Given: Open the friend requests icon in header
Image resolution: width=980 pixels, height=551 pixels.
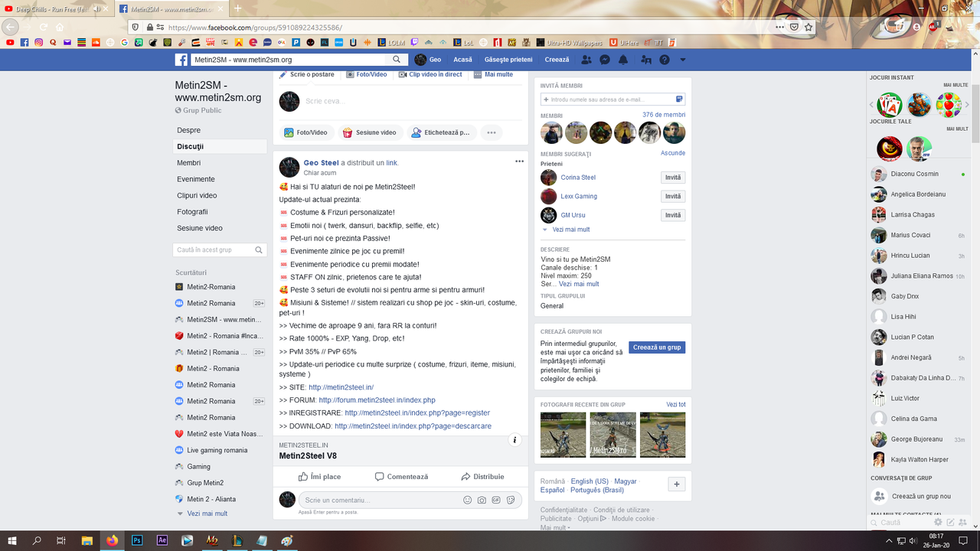Looking at the screenshot, I should (x=586, y=60).
